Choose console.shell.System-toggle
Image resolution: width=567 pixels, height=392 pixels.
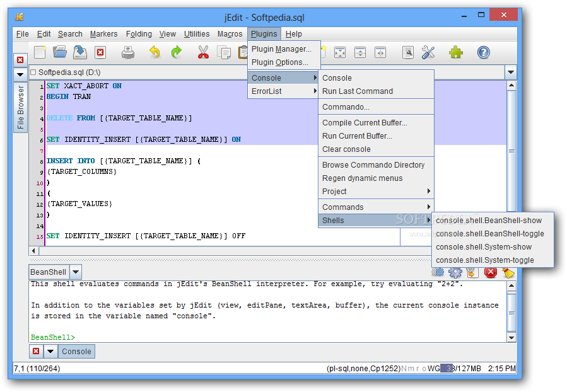[493, 260]
